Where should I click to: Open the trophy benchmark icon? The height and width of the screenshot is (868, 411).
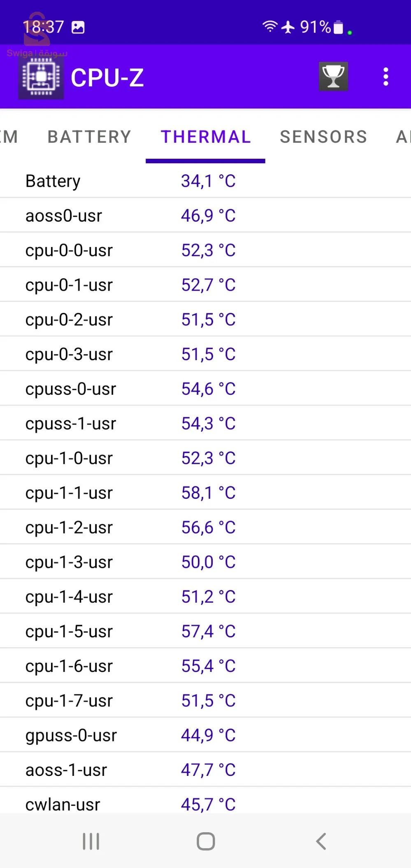click(333, 76)
